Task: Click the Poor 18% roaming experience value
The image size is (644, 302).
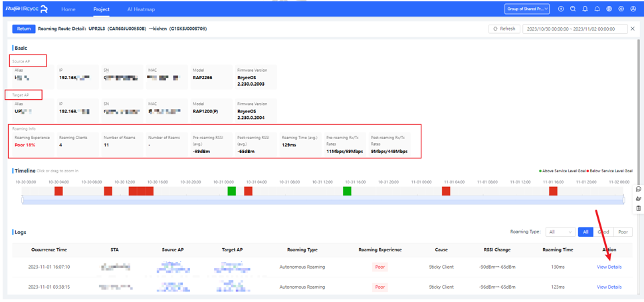Action: [x=26, y=145]
